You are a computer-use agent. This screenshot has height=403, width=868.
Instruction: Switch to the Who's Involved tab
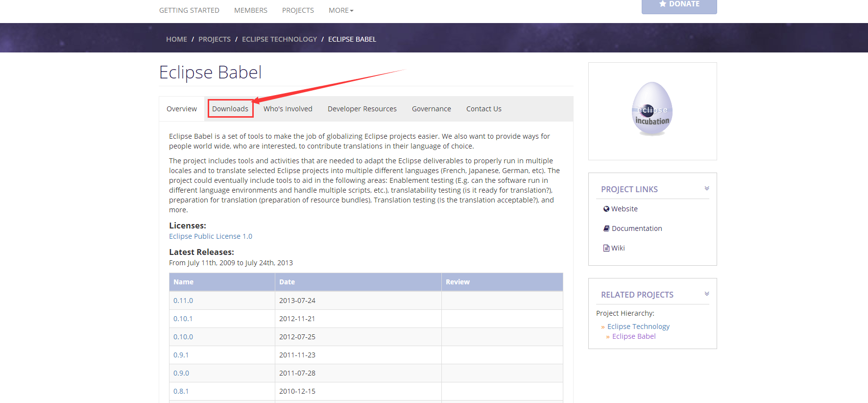coord(288,109)
